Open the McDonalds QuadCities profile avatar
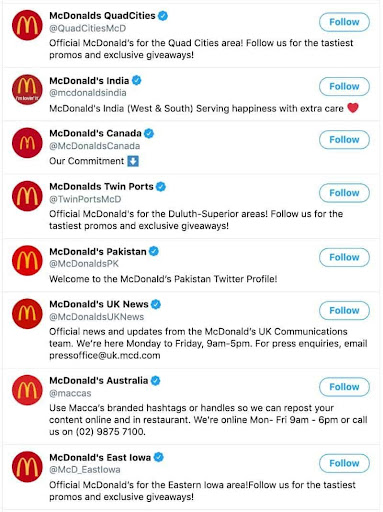Viewport: 383px width, 512px height. [27, 25]
